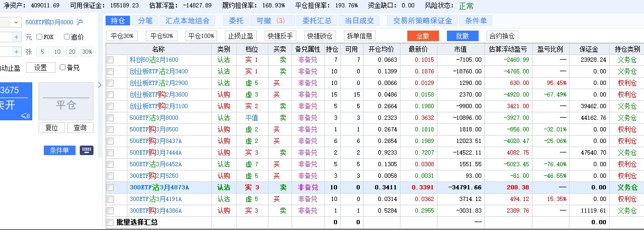
Task: Select the 科创50沽2月1600 row checkbox
Action: point(110,60)
